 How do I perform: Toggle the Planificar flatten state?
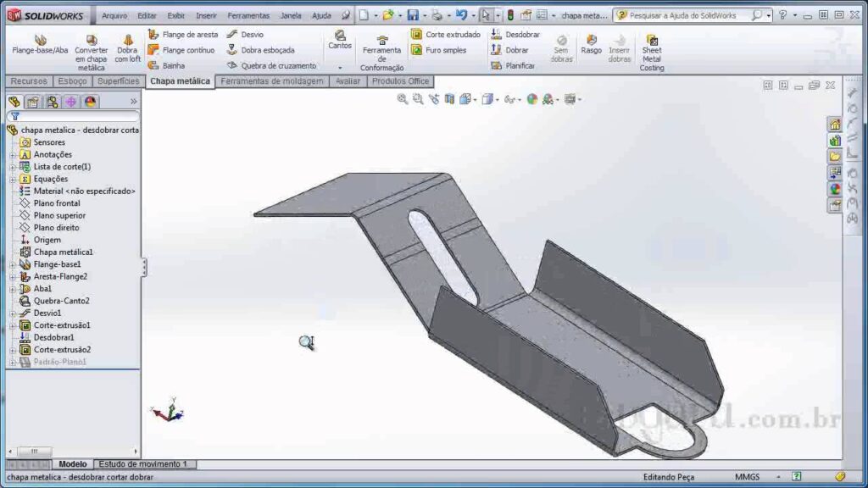tap(513, 65)
